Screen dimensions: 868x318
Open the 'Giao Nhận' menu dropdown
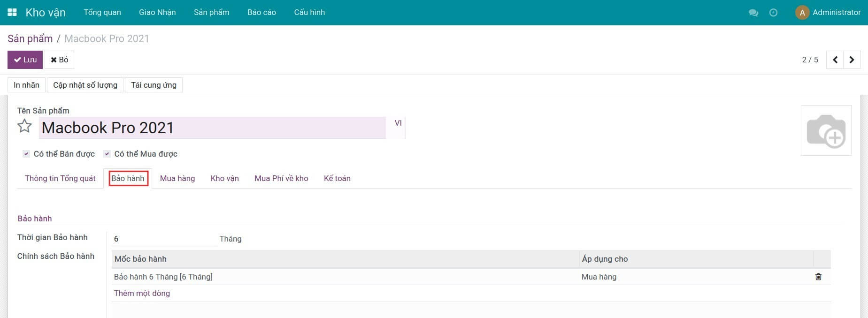coord(157,12)
